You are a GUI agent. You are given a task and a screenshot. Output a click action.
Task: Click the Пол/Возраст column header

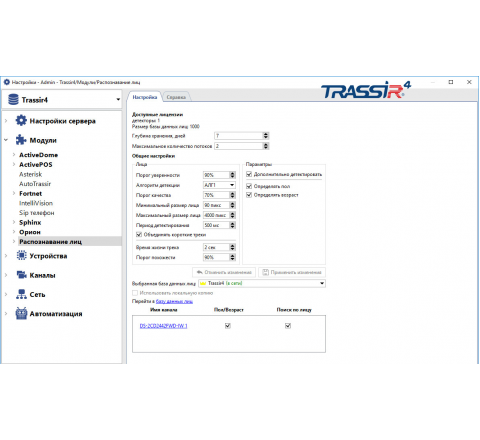pyautogui.click(x=229, y=310)
